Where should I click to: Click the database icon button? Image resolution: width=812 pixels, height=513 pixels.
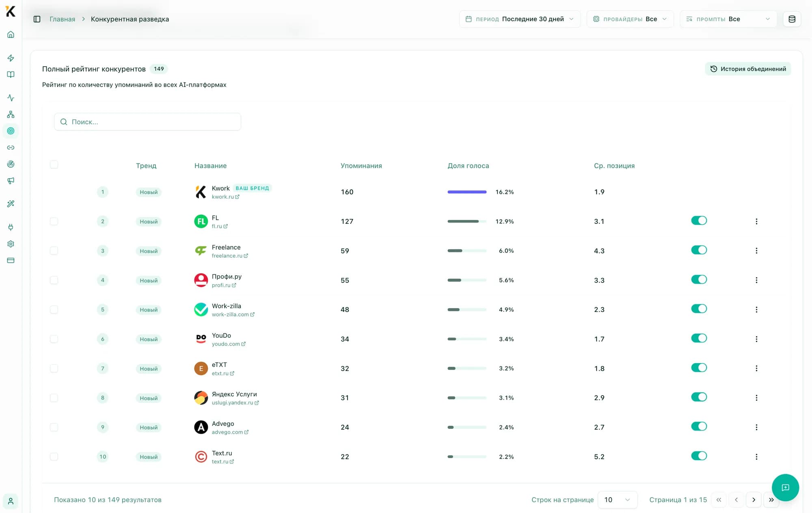(792, 19)
